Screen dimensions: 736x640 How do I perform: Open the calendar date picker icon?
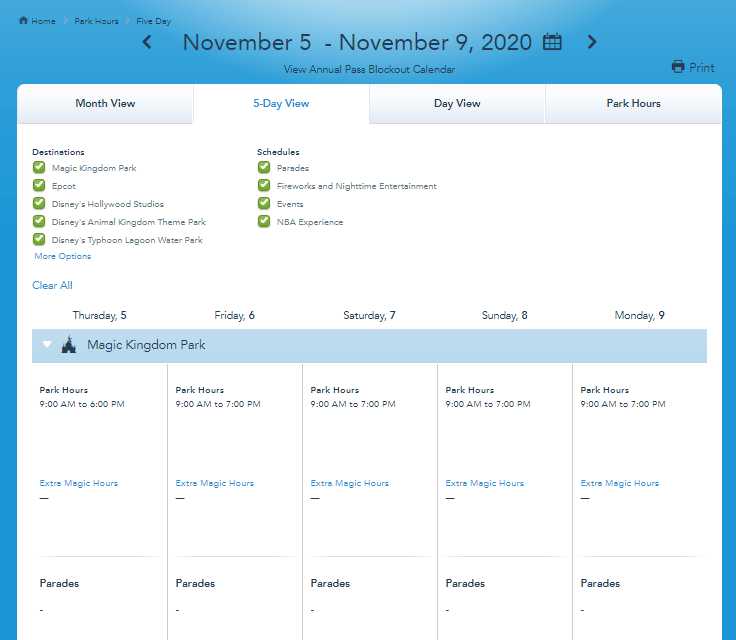[552, 42]
